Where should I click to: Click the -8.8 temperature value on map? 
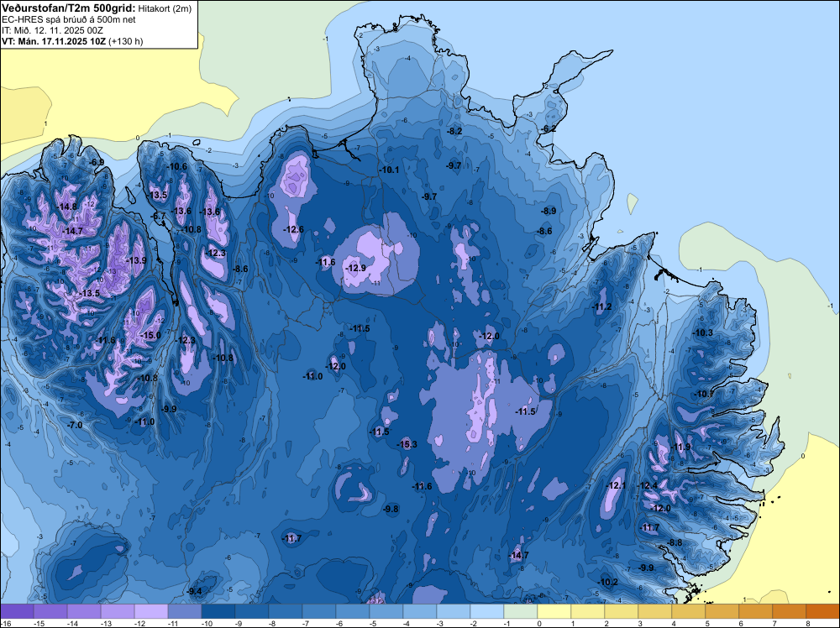675,542
